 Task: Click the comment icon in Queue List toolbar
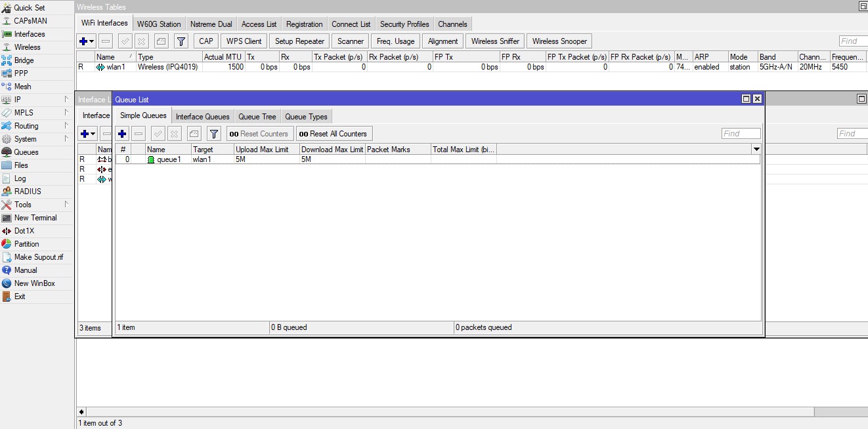pyautogui.click(x=194, y=134)
